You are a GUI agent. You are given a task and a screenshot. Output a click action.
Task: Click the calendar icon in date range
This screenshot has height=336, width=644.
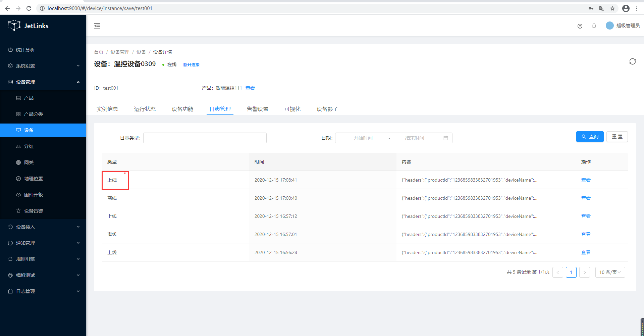pos(445,138)
